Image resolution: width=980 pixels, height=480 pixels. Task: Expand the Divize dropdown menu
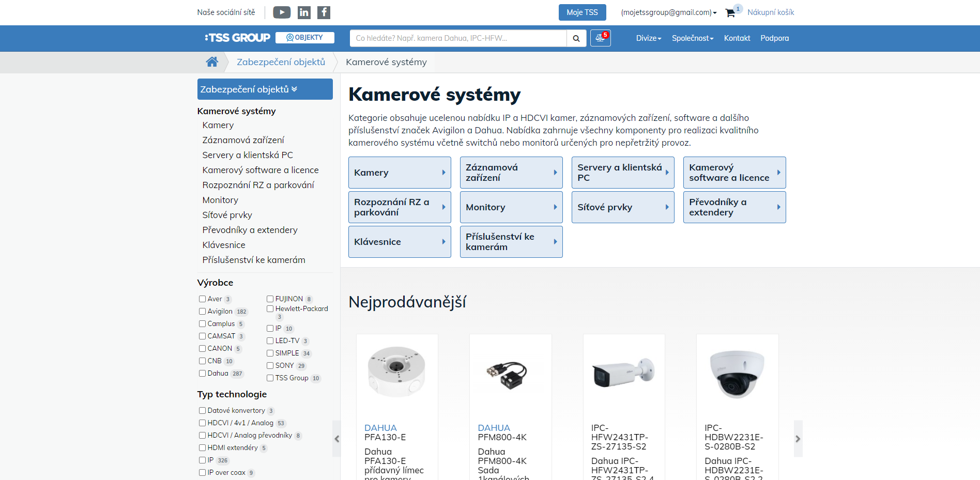tap(648, 38)
